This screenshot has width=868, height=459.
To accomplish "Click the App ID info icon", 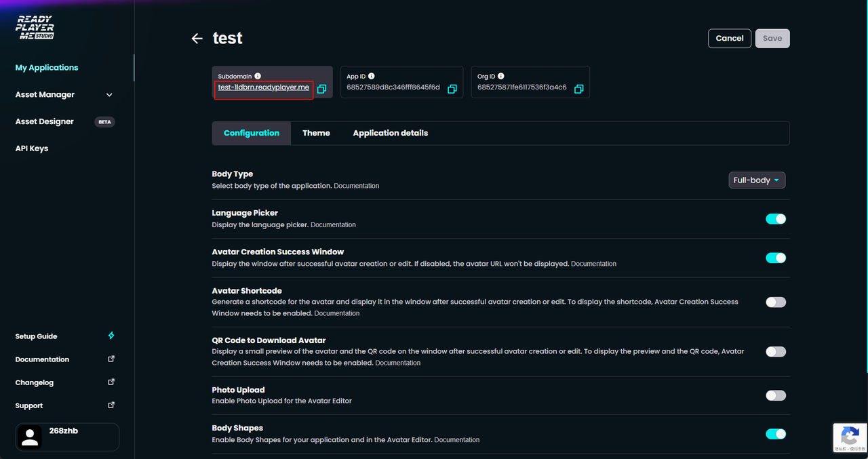I will pos(371,77).
